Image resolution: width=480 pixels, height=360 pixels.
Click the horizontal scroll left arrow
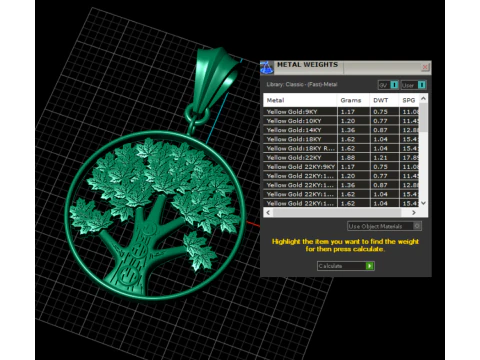pyautogui.click(x=268, y=212)
